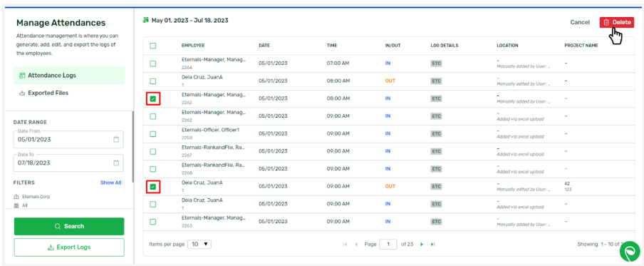The image size is (644, 266).
Task: Check the row for employee 2264
Action: pyautogui.click(x=152, y=63)
